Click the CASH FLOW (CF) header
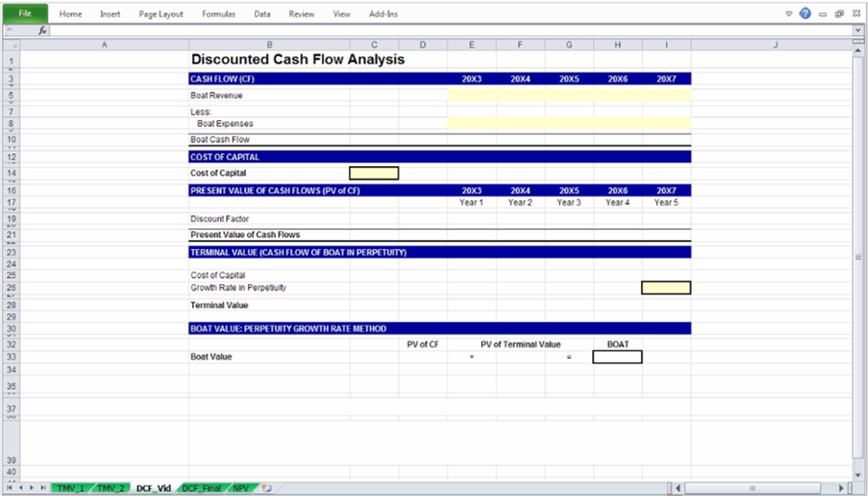Screen dimensions: 868x496 tap(222, 79)
